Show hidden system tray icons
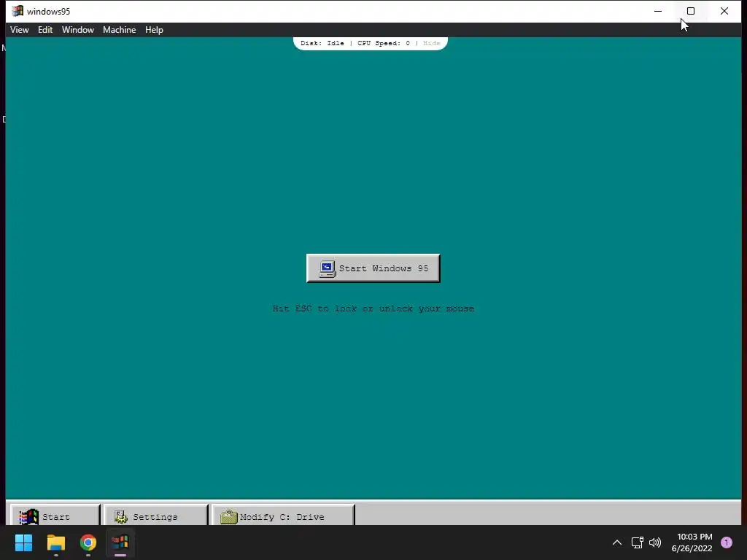The image size is (747, 560). pyautogui.click(x=617, y=542)
